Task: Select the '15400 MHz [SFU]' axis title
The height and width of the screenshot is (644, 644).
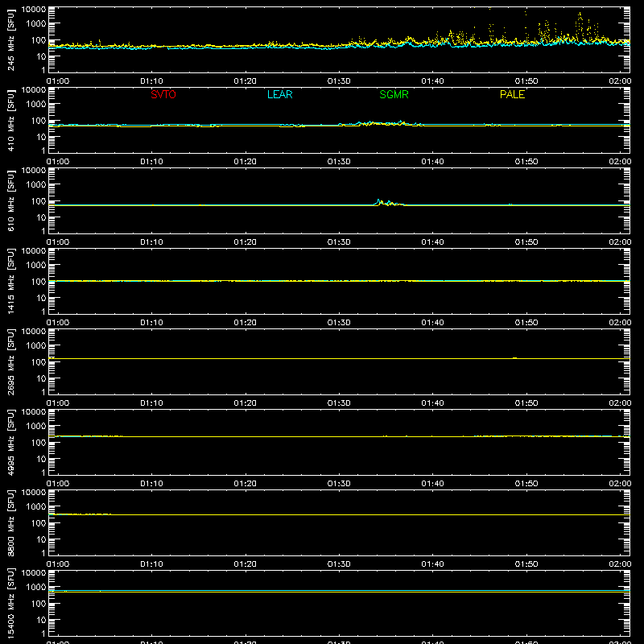Action: tap(10, 604)
